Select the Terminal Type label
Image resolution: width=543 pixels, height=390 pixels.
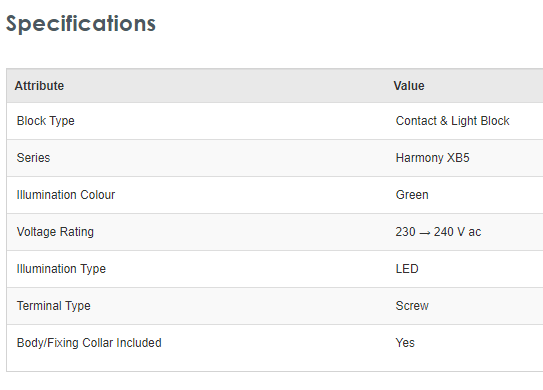[54, 306]
